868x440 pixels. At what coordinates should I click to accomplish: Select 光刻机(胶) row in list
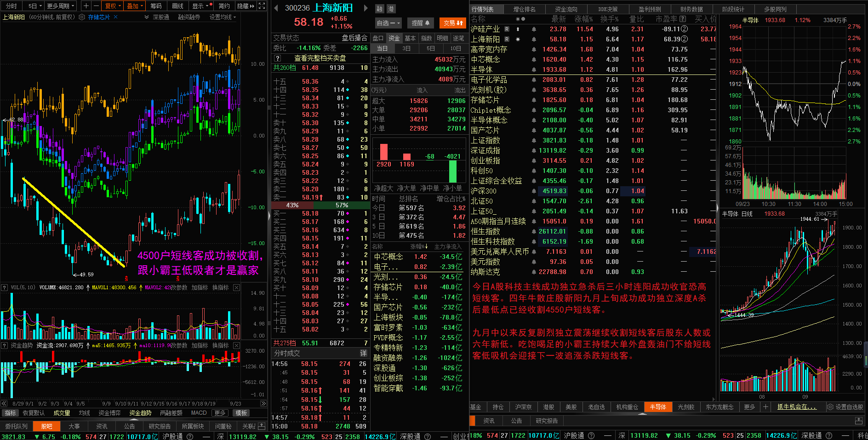click(593, 90)
